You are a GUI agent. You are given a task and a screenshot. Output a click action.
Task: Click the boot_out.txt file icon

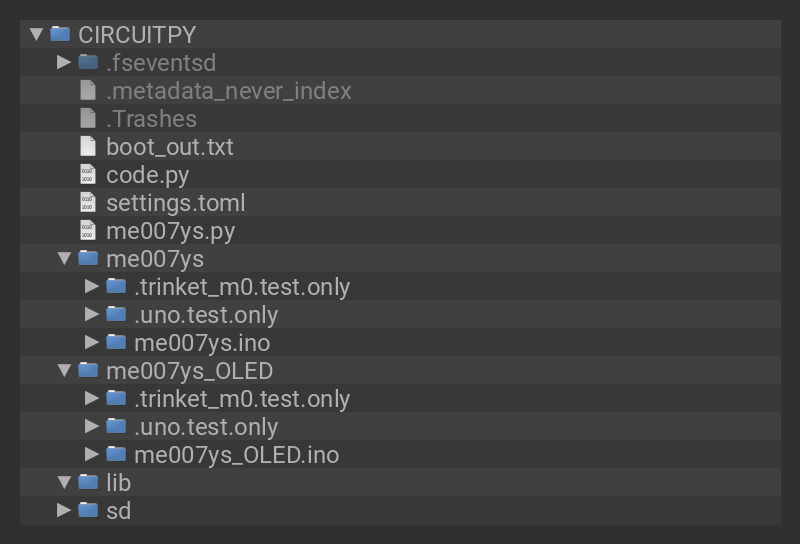click(x=88, y=147)
